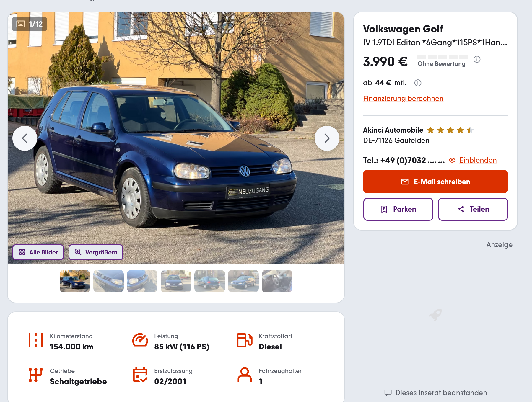Click the Kraftstoffart fuel pump icon
The width and height of the screenshot is (532, 402).
(x=245, y=340)
